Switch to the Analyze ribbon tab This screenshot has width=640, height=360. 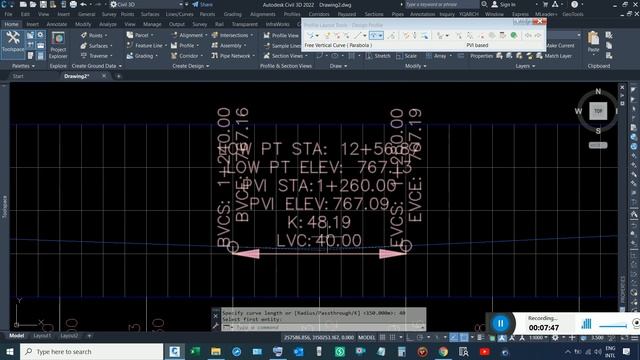(108, 24)
